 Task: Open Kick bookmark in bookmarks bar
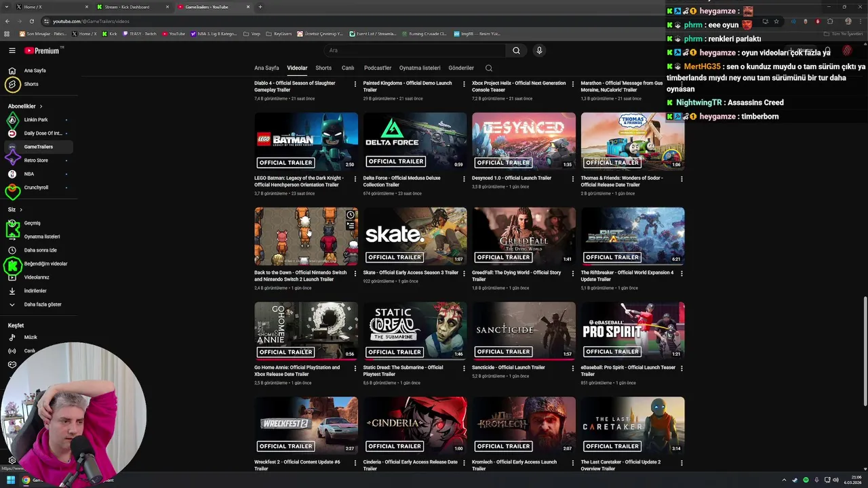pos(110,33)
